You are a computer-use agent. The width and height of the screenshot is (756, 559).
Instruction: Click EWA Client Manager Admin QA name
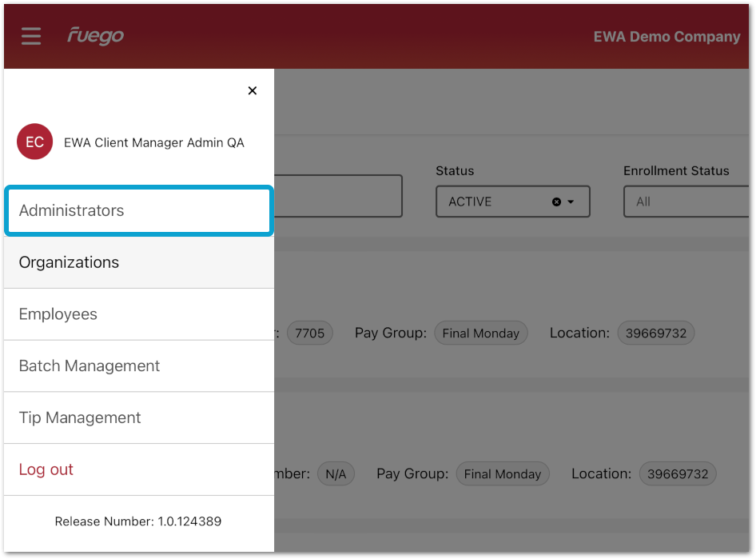click(154, 143)
